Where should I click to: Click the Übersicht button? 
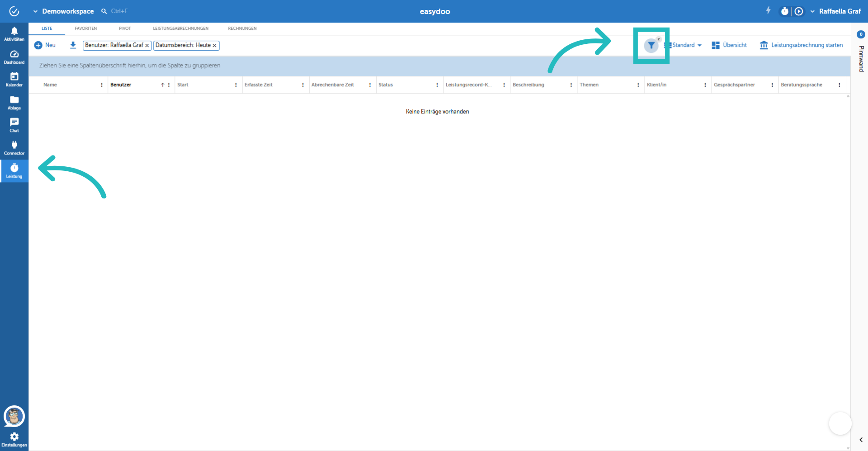729,45
